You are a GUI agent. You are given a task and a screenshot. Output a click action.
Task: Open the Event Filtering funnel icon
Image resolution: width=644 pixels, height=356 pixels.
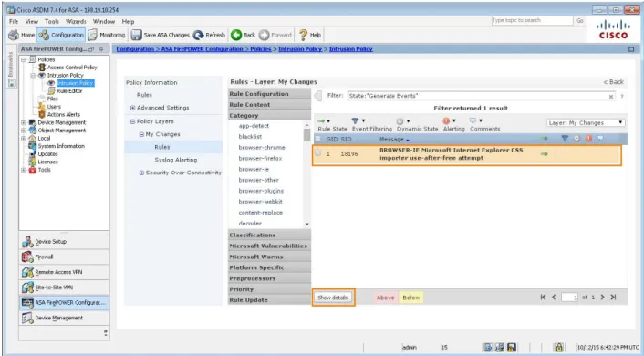tap(357, 120)
